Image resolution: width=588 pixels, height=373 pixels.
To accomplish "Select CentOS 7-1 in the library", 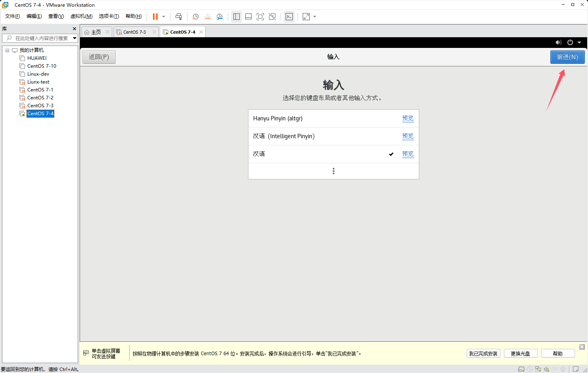I will point(40,90).
